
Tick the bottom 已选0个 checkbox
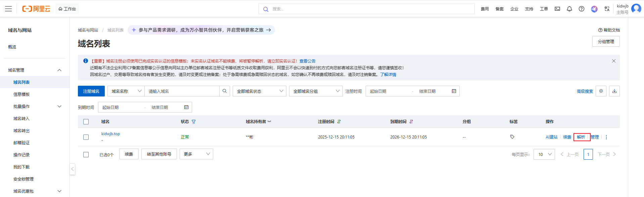click(x=86, y=155)
